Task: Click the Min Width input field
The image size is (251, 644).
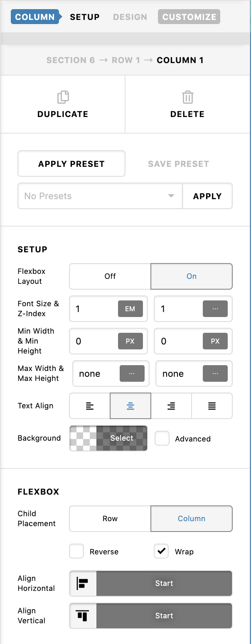Action: tap(93, 341)
